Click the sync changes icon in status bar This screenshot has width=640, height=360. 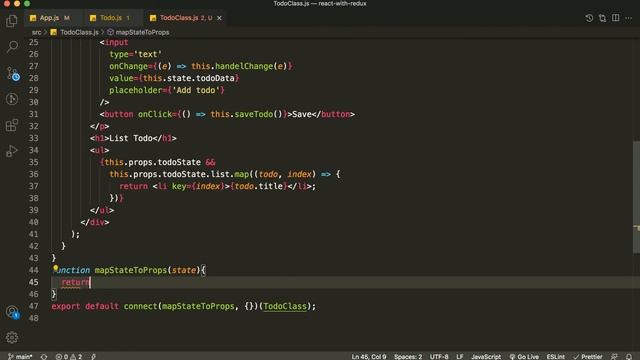click(44, 357)
